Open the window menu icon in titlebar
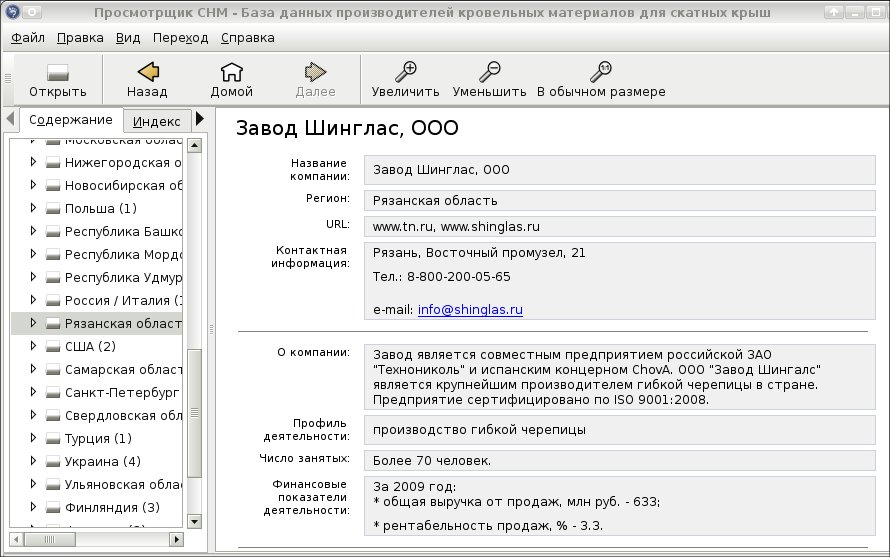This screenshot has height=557, width=890. pyautogui.click(x=12, y=11)
